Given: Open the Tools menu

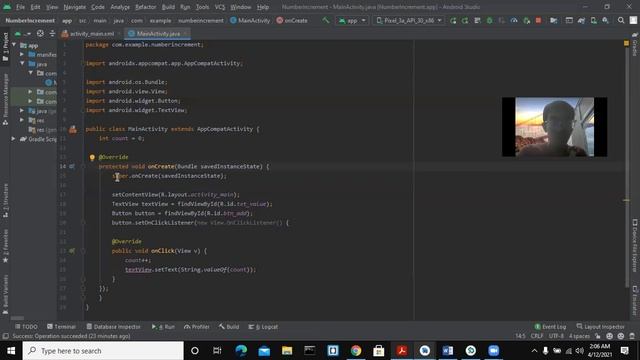Looking at the screenshot, I should click(202, 7).
